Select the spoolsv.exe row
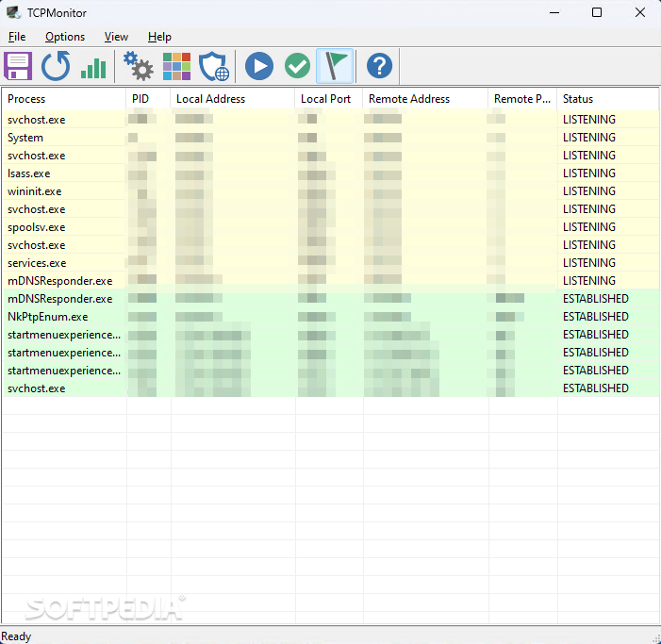The height and width of the screenshot is (644, 661). click(x=331, y=227)
